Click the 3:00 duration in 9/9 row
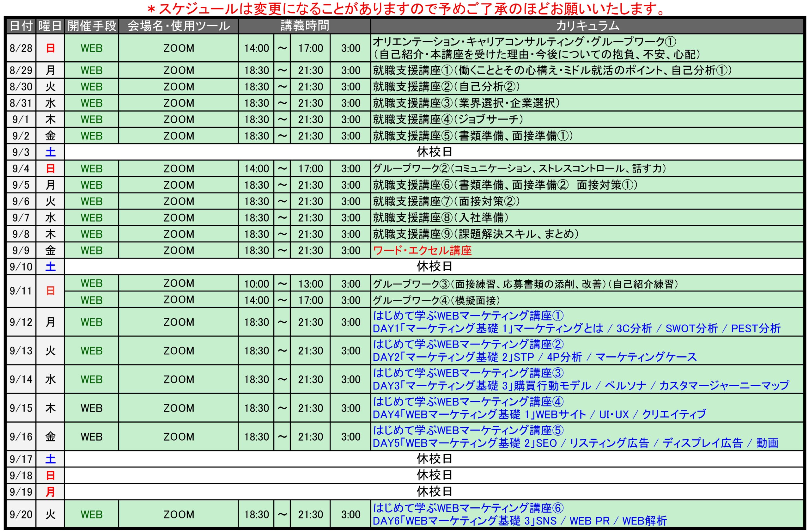The height and width of the screenshot is (532, 809). coord(350,250)
